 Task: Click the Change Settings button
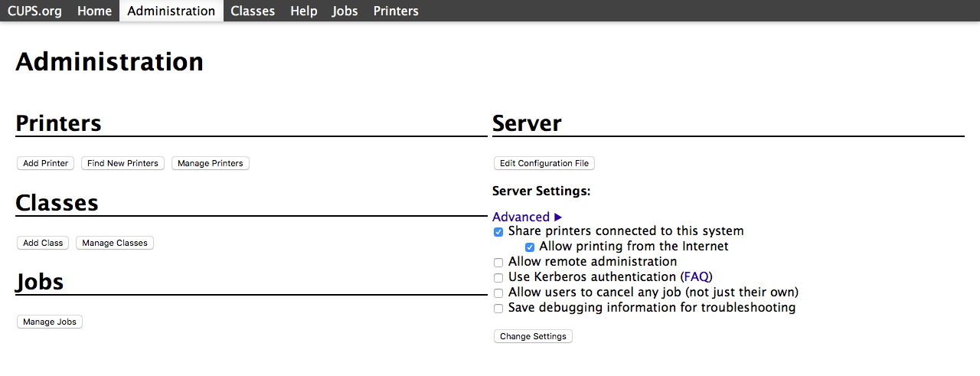[533, 336]
